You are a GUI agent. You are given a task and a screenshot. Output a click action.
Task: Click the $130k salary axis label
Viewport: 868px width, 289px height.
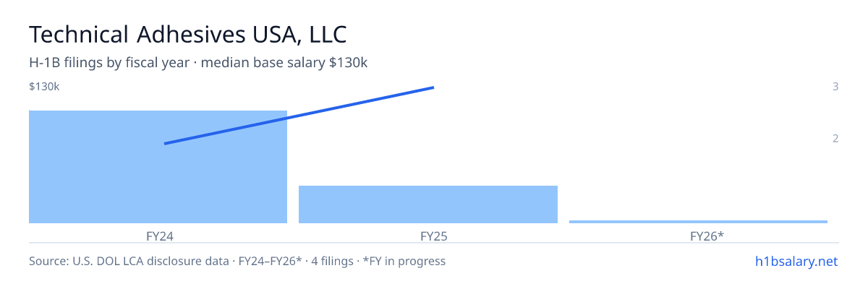(x=44, y=87)
